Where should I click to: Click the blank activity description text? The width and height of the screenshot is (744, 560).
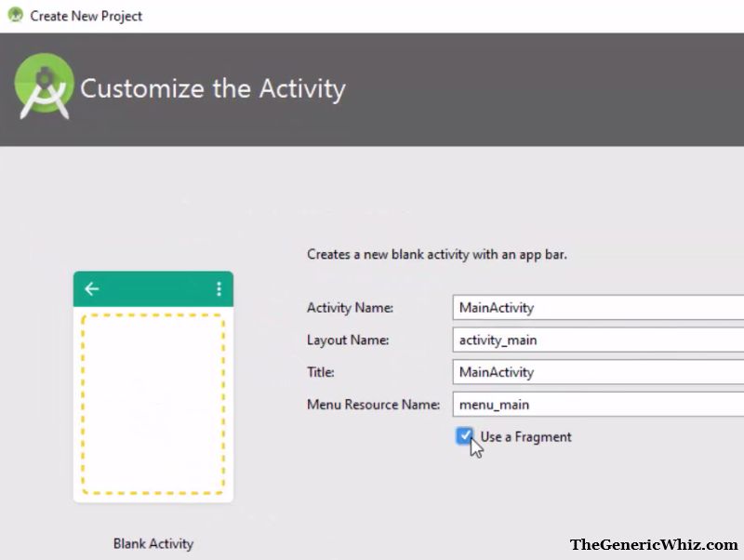[437, 254]
